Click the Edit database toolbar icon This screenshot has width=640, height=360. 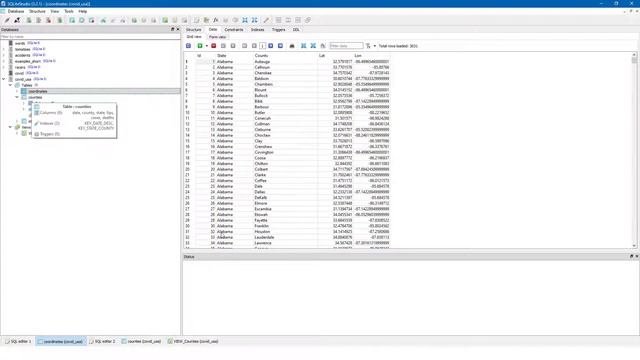point(38,20)
